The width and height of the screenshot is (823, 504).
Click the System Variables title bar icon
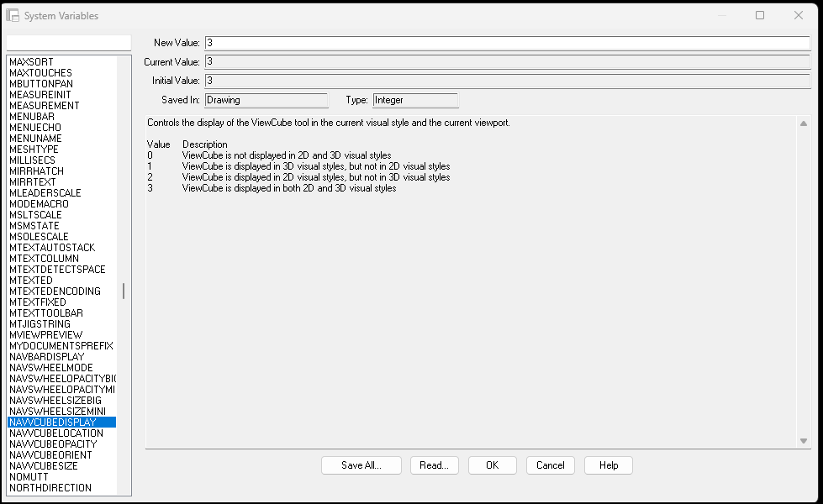12,15
